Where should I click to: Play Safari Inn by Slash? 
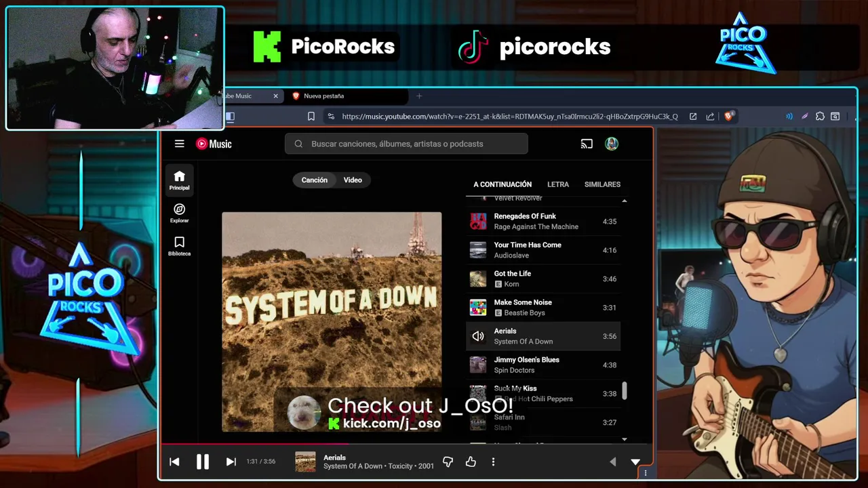click(543, 422)
